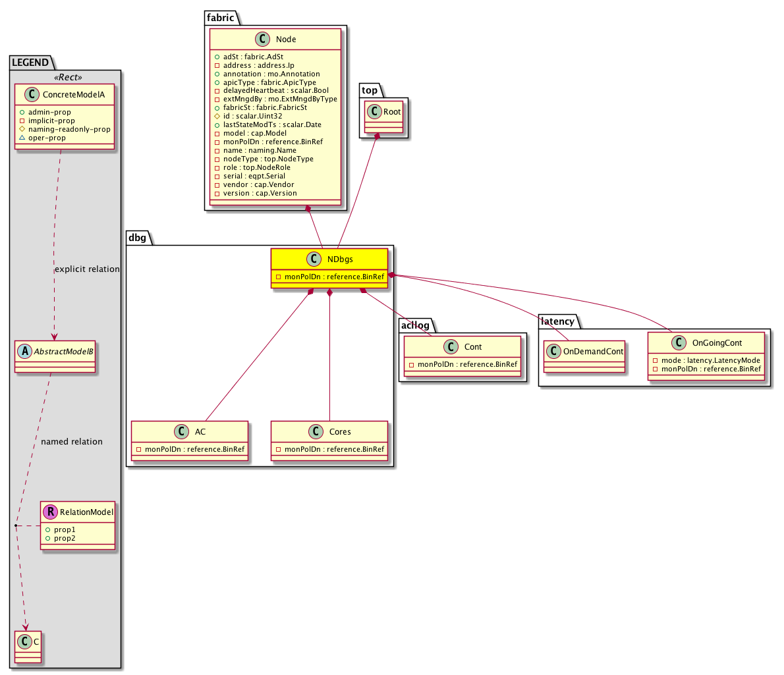
Task: Click the LEGEND package tab
Action: 30,63
